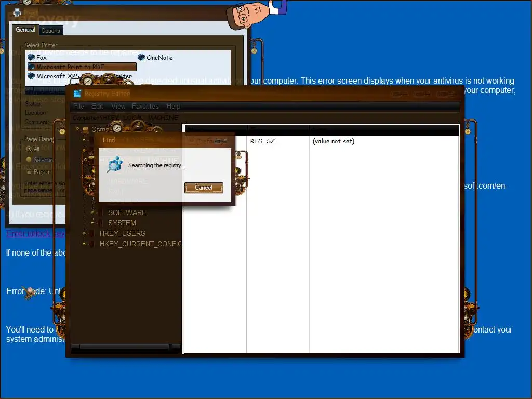Expand the HKEY_CURRENT_CONFIG hive

click(84, 244)
